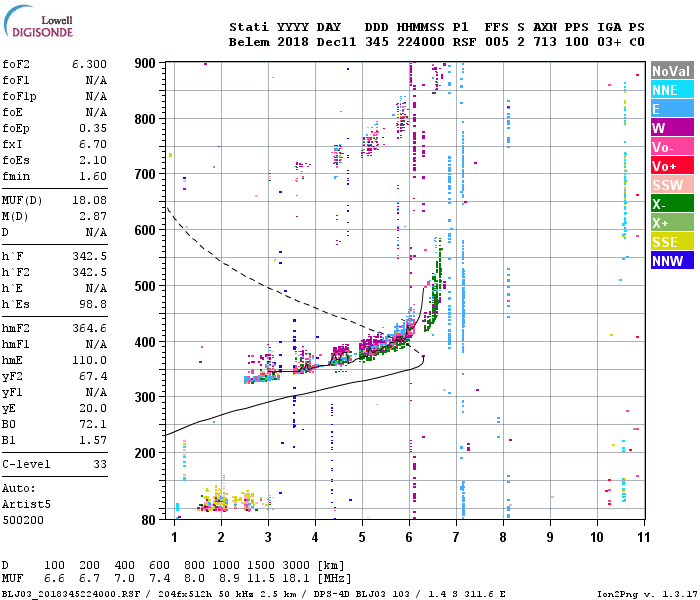The image size is (700, 600).
Task: Click the IGA value 03+
Action: (609, 42)
